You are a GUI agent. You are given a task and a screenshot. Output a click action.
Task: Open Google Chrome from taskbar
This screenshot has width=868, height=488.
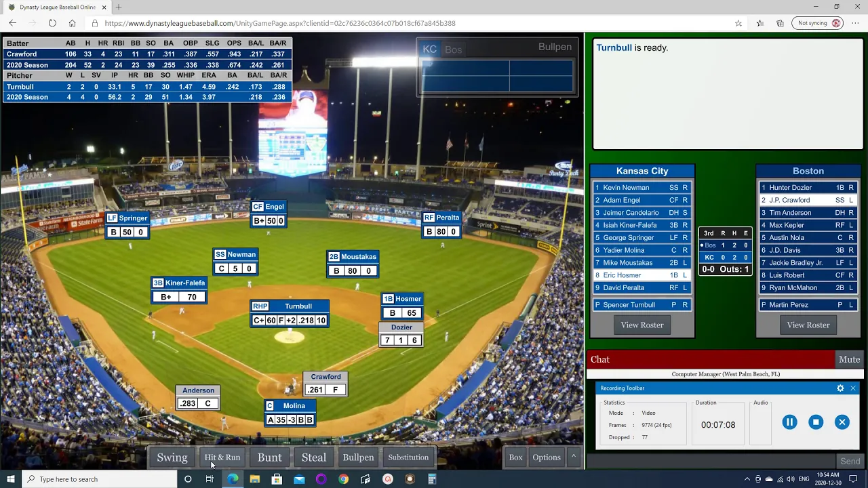click(x=343, y=479)
